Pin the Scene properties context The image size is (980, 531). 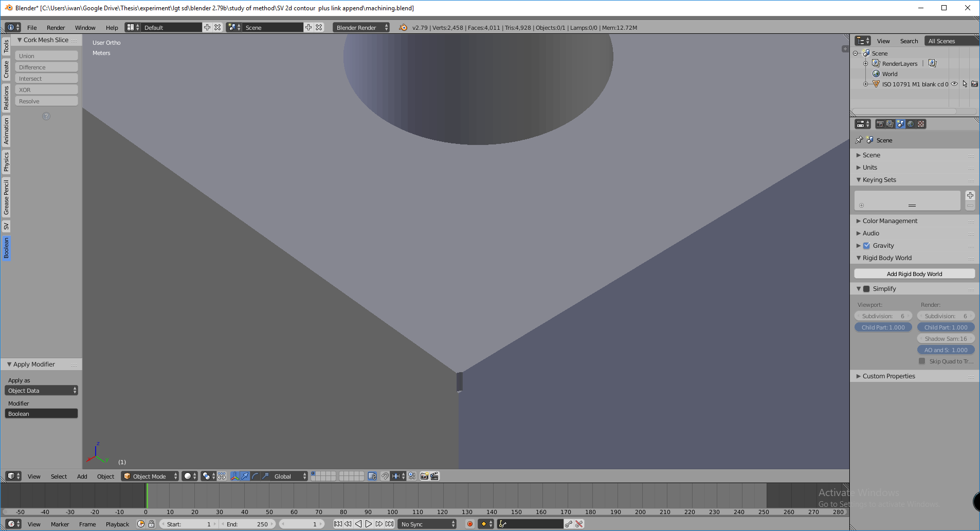click(x=859, y=140)
